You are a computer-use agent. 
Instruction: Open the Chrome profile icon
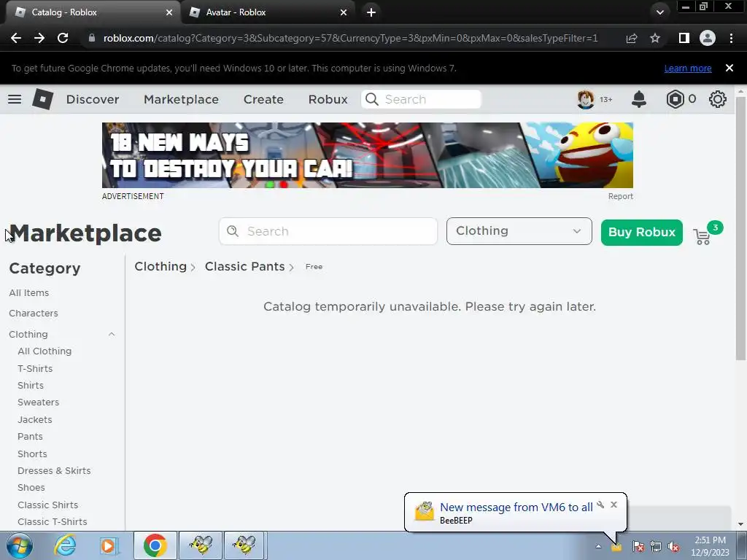click(708, 38)
